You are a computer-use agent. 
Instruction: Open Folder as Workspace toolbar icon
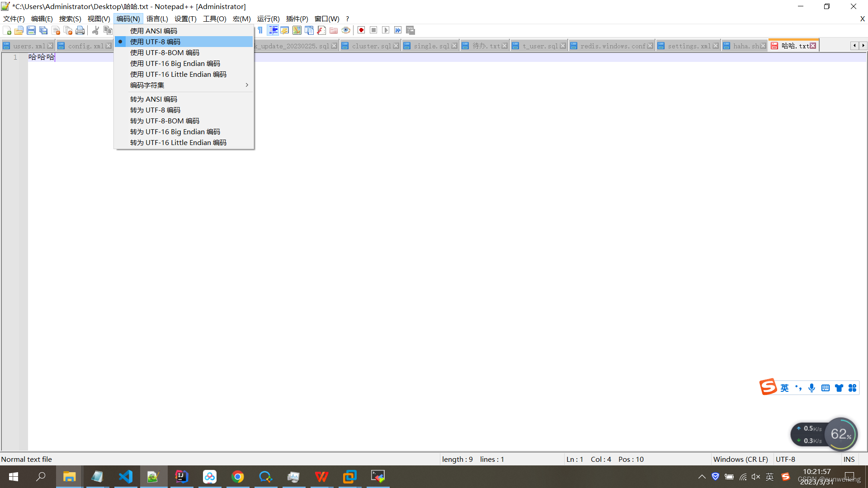(334, 30)
